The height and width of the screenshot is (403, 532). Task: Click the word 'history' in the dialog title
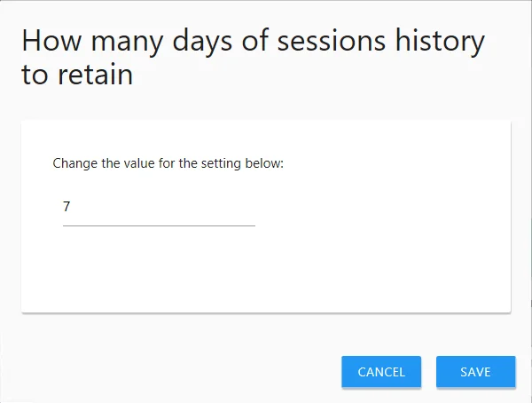coord(440,42)
